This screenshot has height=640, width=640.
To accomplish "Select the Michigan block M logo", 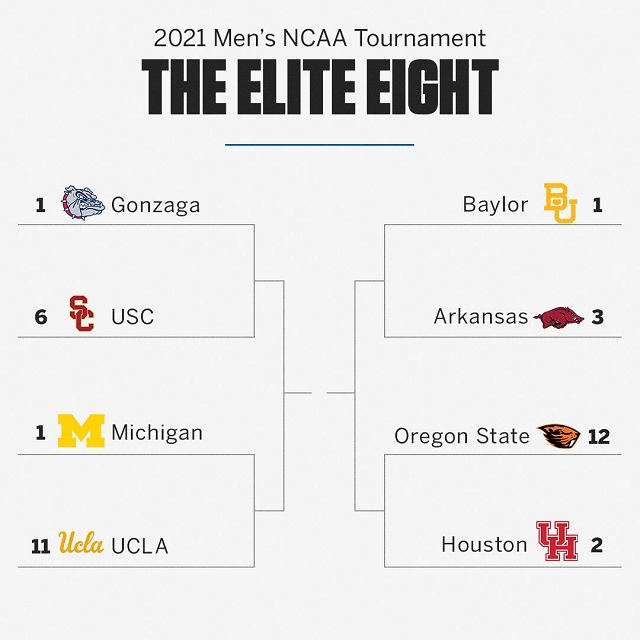I will [x=81, y=431].
